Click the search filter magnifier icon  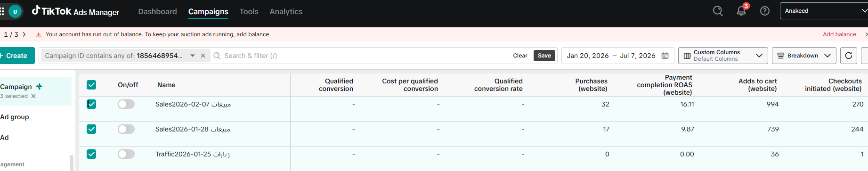pyautogui.click(x=217, y=56)
